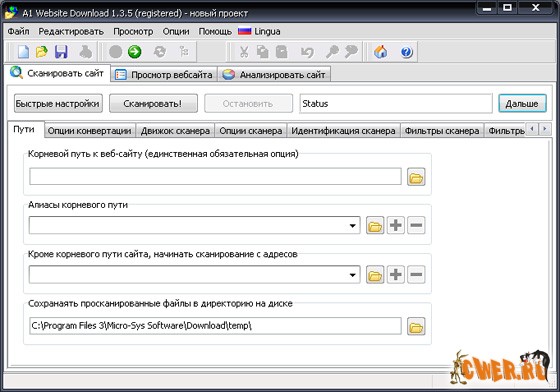The image size is (560, 392).
Task: Start scan with the green arrow icon
Action: click(x=135, y=52)
